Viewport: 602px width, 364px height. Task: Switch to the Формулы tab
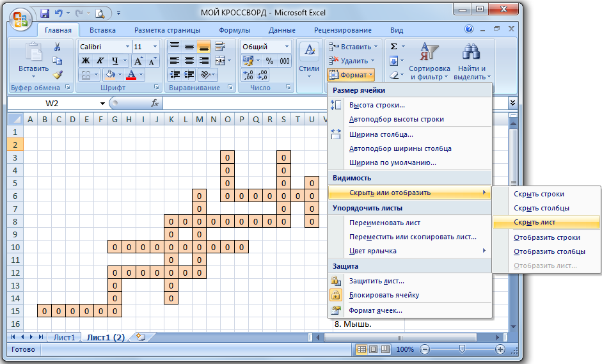click(x=234, y=30)
